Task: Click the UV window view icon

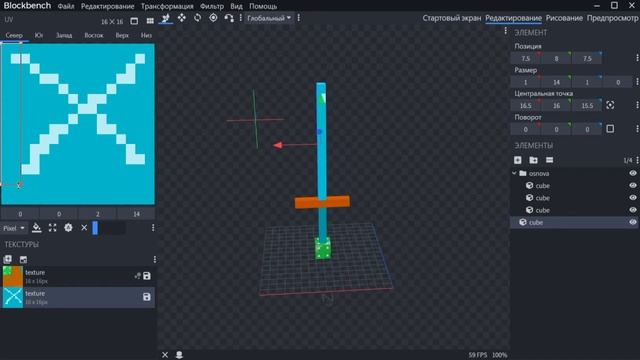Action: [x=134, y=21]
